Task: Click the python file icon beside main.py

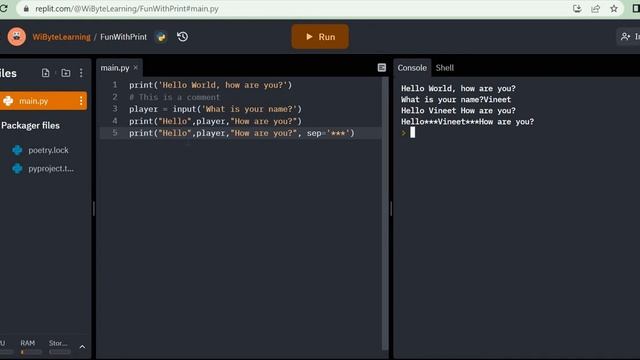Action: [x=8, y=101]
